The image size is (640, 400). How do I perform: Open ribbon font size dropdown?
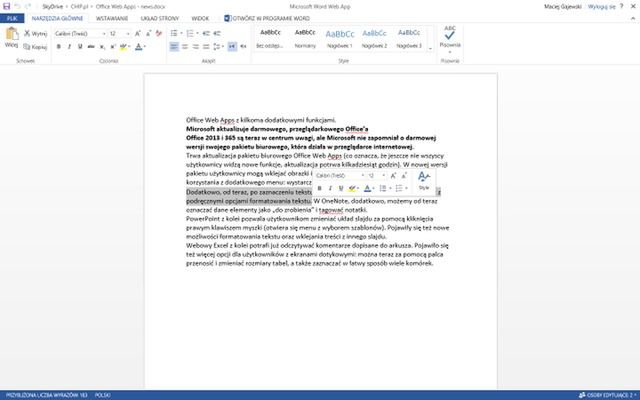tap(128, 33)
